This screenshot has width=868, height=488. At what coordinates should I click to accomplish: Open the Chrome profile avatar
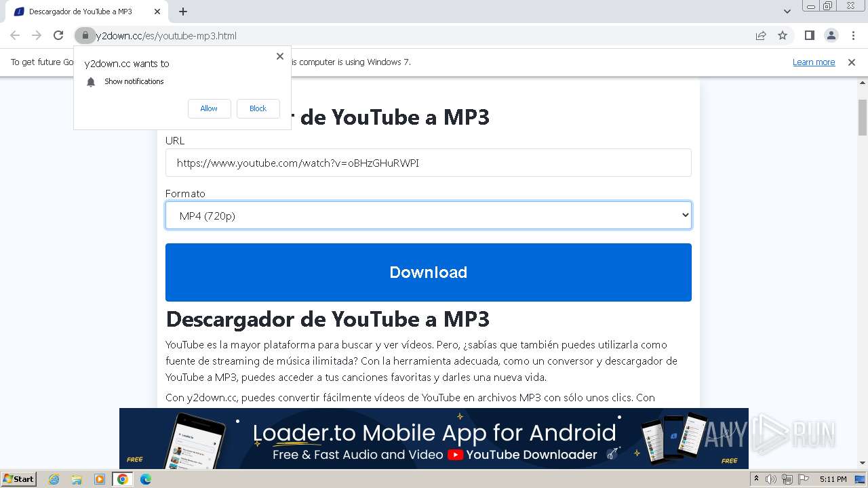click(831, 35)
